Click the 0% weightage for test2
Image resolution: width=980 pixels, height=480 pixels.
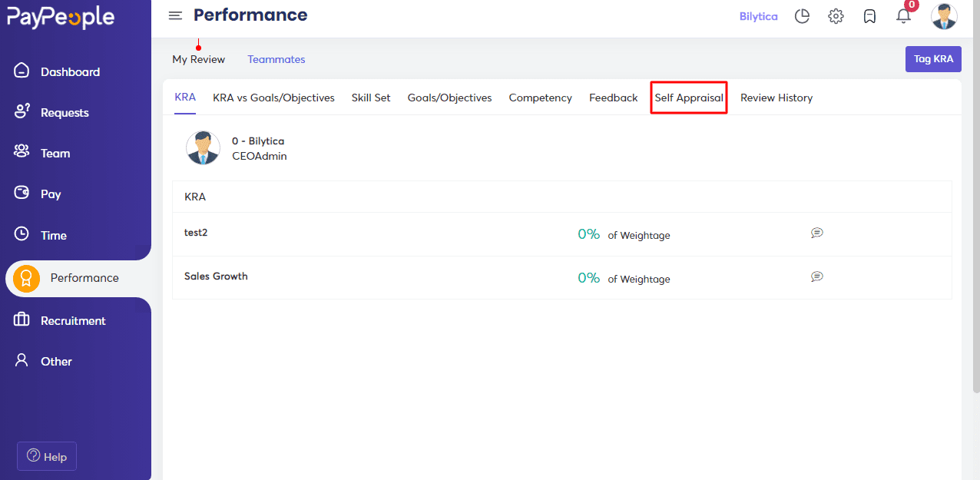pos(588,234)
